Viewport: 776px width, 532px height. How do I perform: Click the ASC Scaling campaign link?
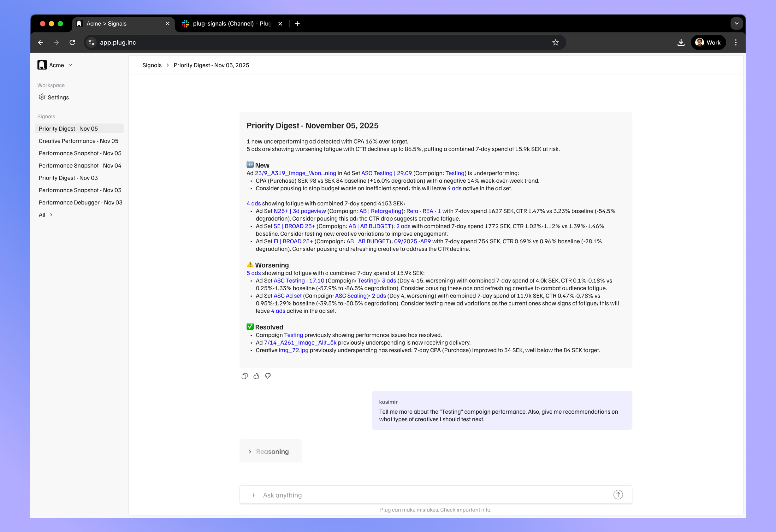click(x=351, y=296)
